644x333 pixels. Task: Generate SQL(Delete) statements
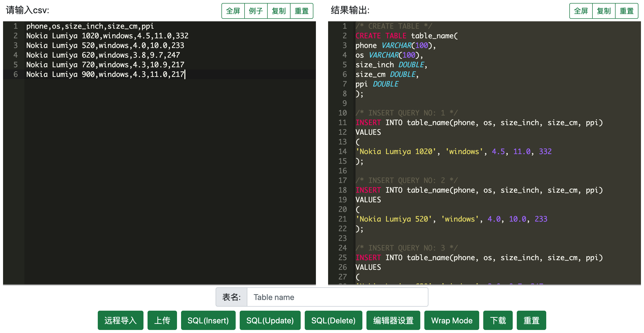coord(333,320)
